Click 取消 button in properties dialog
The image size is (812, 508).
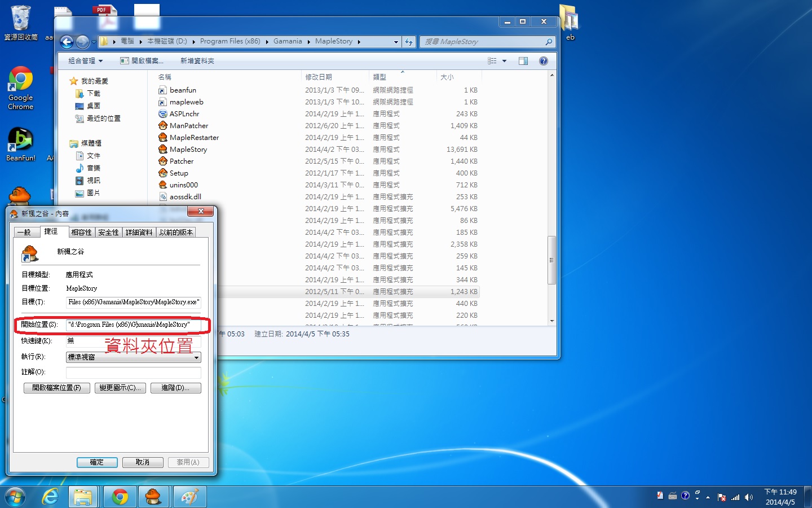[143, 462]
